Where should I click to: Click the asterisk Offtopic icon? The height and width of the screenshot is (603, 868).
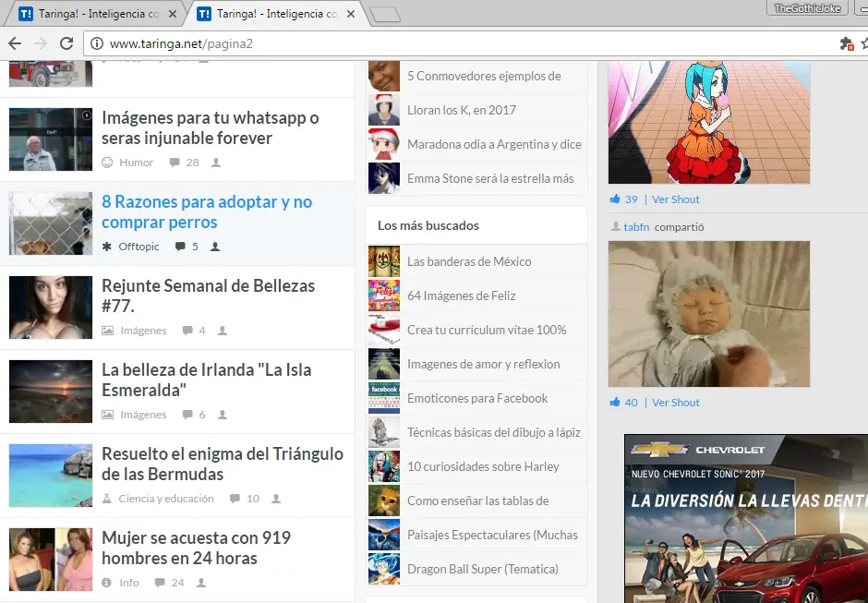tap(107, 247)
